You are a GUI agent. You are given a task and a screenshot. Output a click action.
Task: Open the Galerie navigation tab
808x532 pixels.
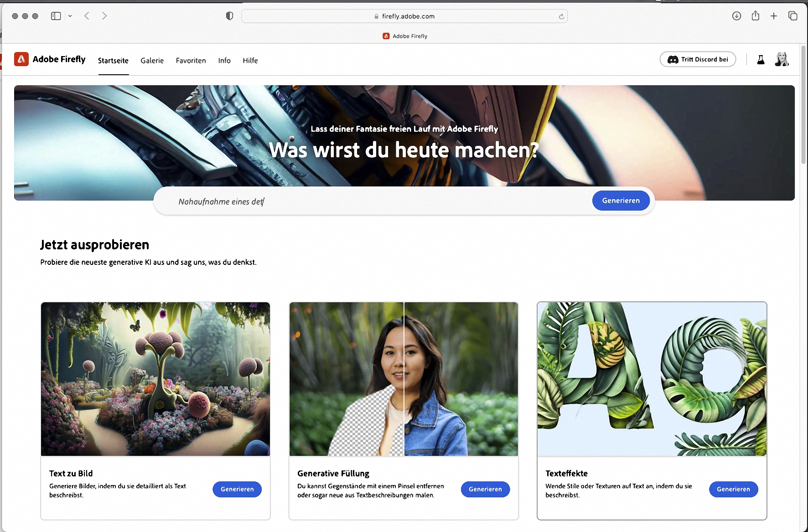point(152,61)
